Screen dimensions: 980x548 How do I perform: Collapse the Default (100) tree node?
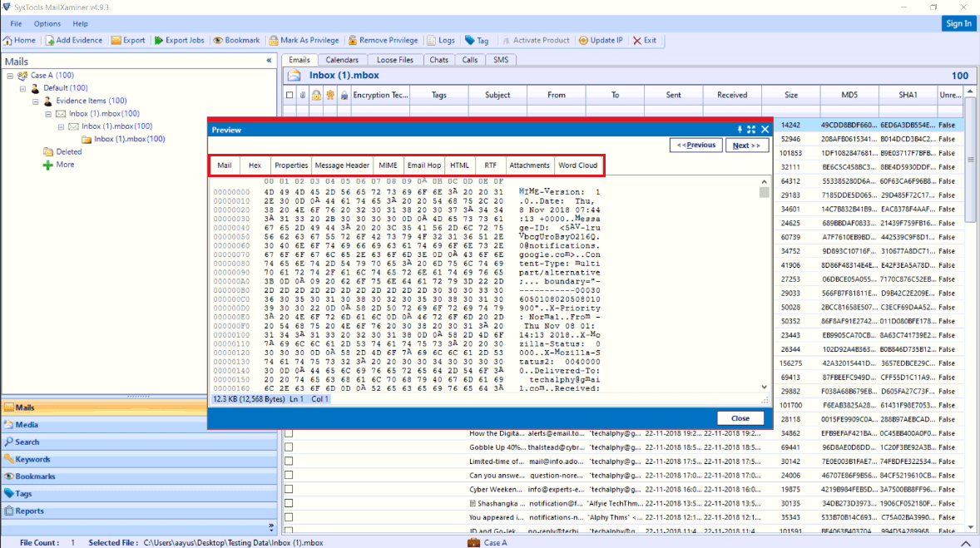click(x=23, y=89)
